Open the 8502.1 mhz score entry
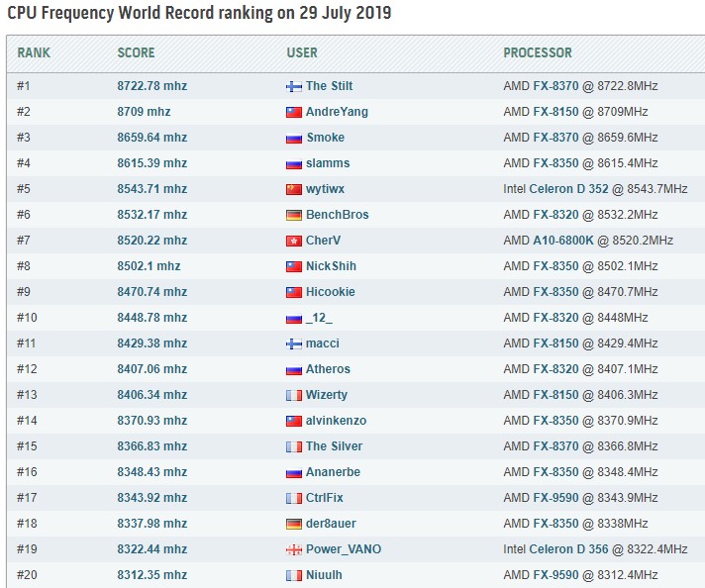 pyautogui.click(x=149, y=265)
